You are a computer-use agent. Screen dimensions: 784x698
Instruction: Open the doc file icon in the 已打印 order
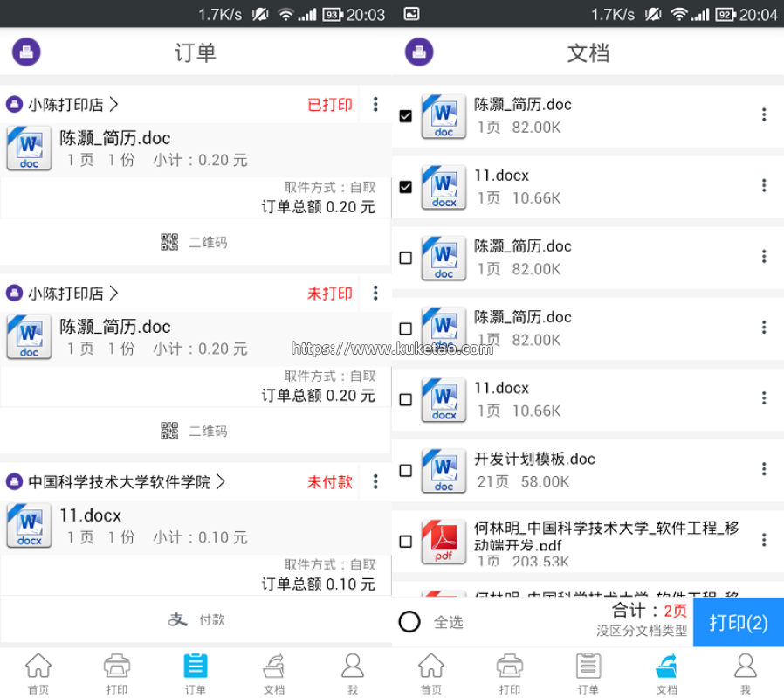[x=29, y=149]
